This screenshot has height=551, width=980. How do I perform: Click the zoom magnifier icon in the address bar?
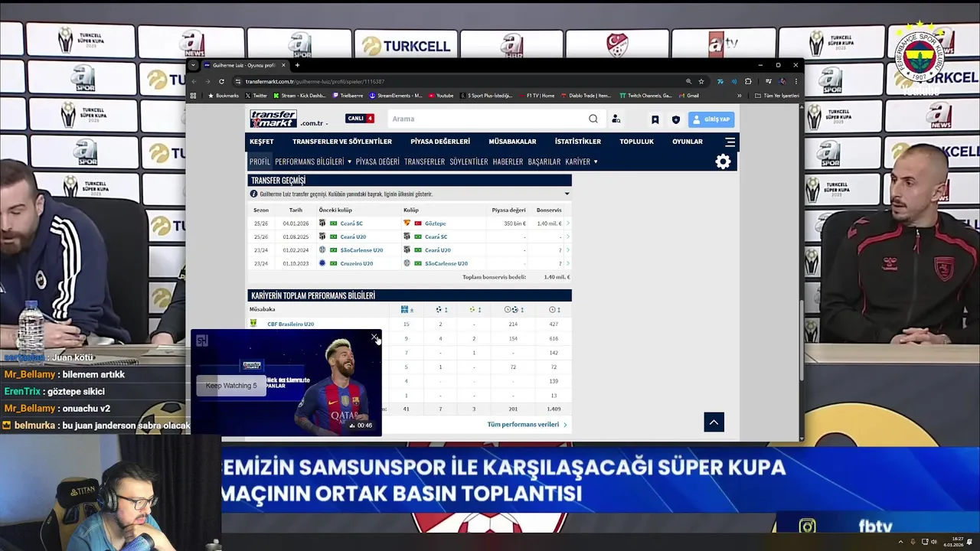point(688,81)
